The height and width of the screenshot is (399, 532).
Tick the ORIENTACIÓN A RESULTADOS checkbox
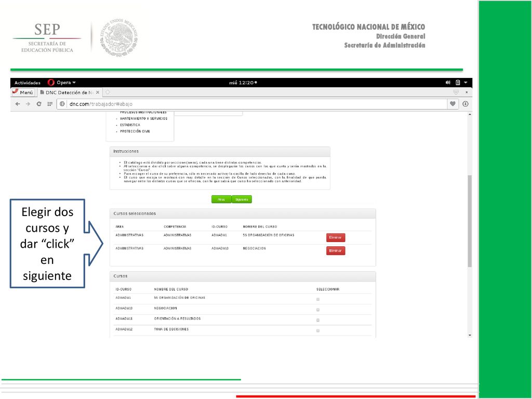318,320
